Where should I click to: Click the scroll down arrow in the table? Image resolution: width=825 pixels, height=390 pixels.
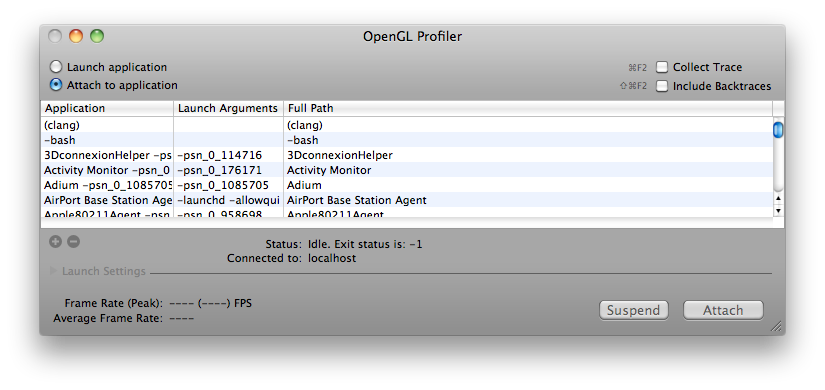point(779,211)
